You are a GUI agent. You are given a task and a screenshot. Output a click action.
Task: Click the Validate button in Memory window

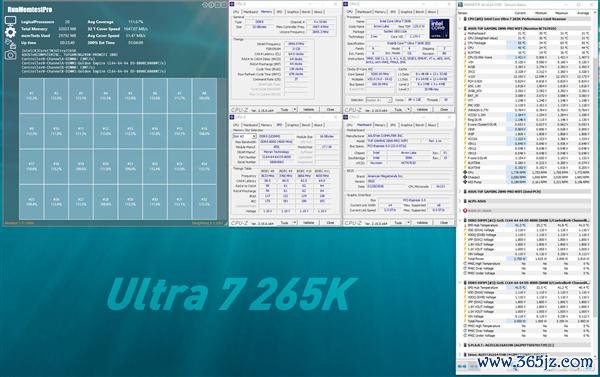point(308,109)
